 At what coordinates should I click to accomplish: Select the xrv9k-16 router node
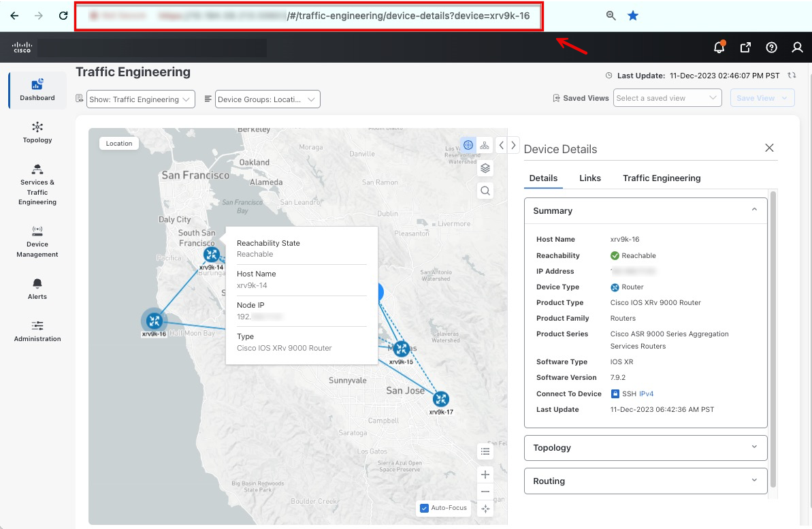pos(154,321)
